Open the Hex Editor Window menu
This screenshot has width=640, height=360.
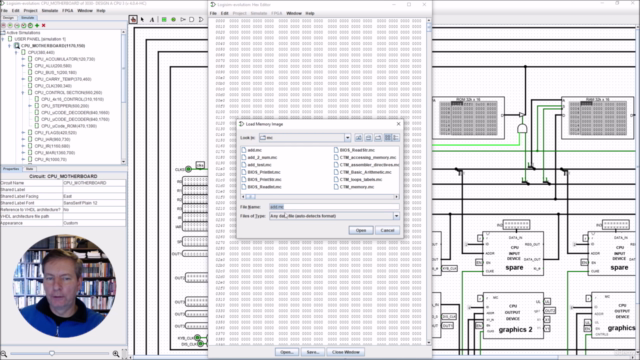(x=293, y=13)
